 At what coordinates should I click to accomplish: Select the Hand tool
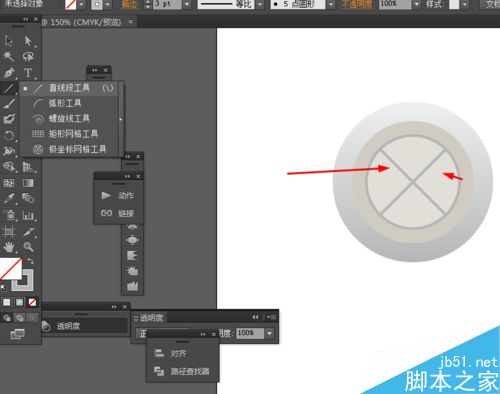tap(9, 247)
